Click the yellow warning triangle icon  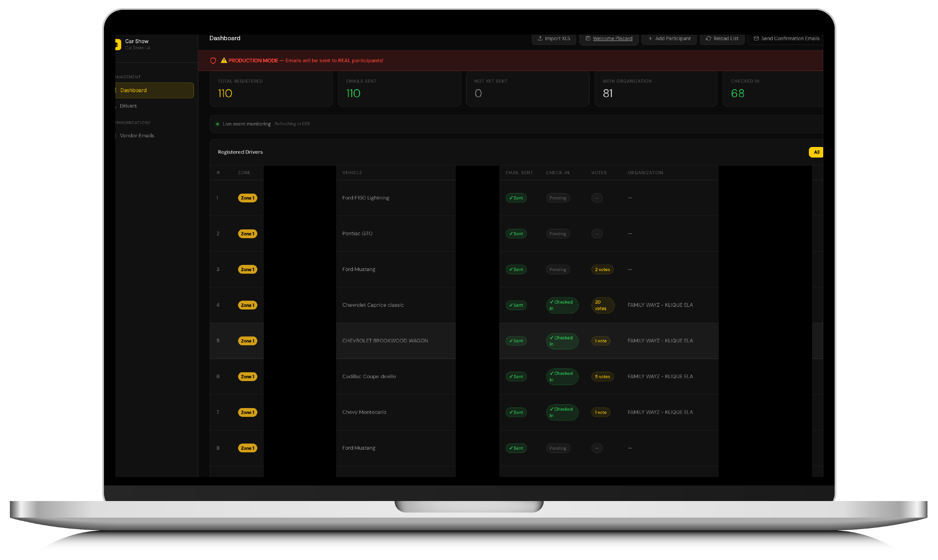click(224, 60)
